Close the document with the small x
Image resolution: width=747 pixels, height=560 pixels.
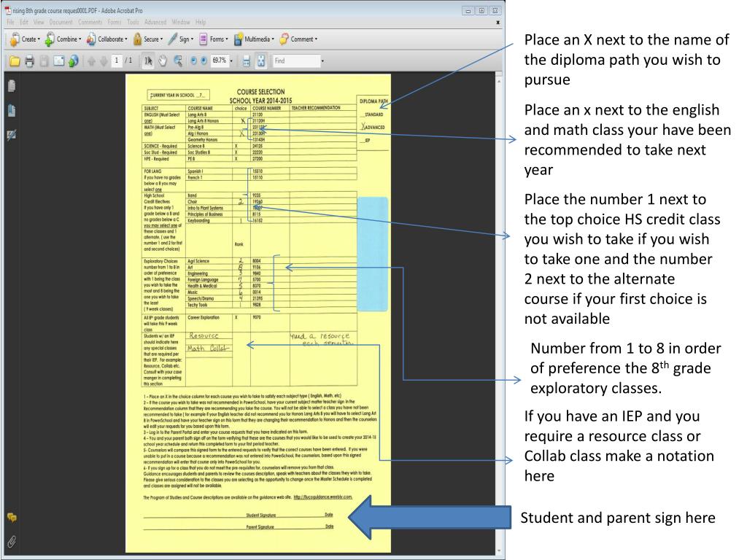point(498,23)
